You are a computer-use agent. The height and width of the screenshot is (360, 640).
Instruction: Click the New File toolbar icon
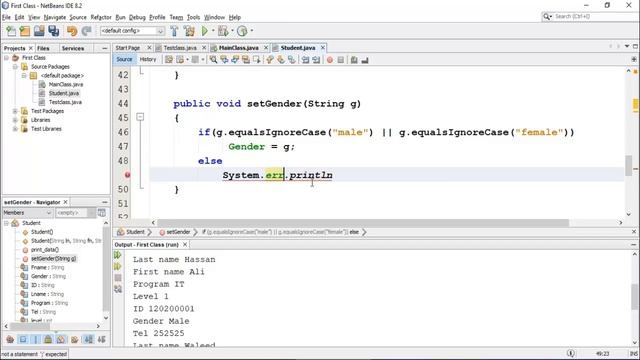(11, 31)
